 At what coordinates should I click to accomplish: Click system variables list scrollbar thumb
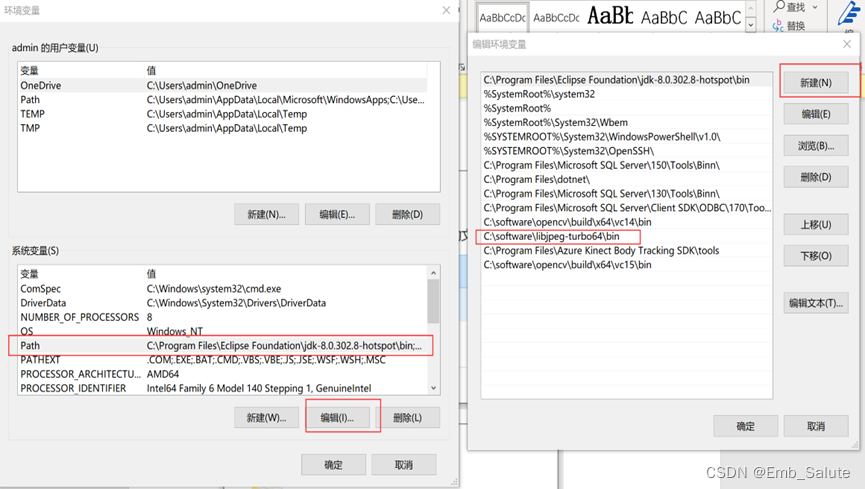tap(434, 301)
